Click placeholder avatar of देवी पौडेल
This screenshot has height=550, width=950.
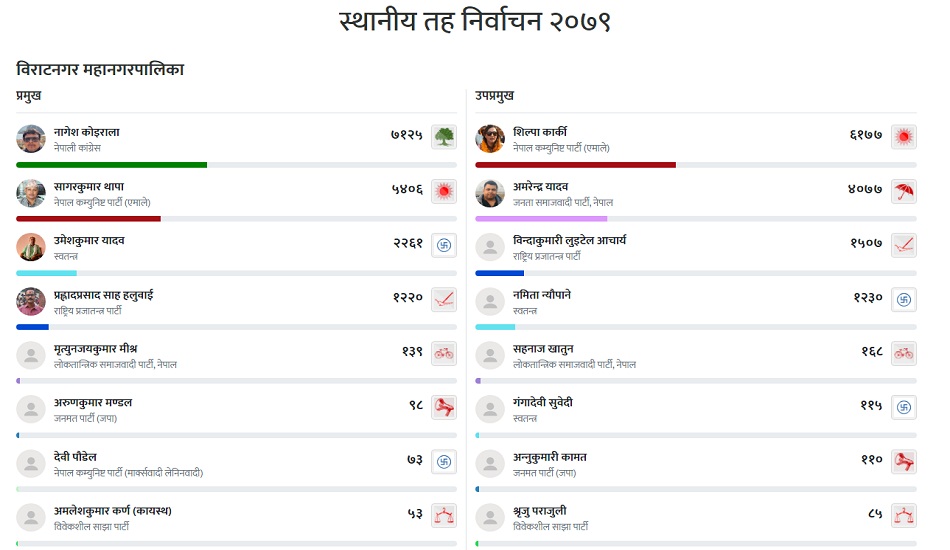(x=31, y=463)
